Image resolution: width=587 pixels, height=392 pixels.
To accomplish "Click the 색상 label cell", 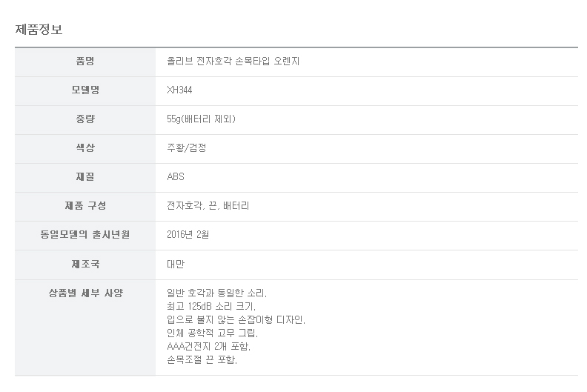I will point(85,147).
